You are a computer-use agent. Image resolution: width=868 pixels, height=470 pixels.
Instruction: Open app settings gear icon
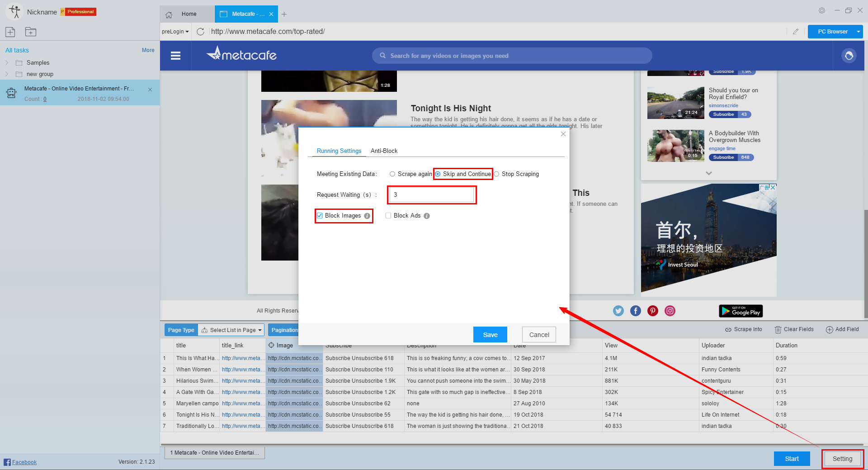pos(822,10)
